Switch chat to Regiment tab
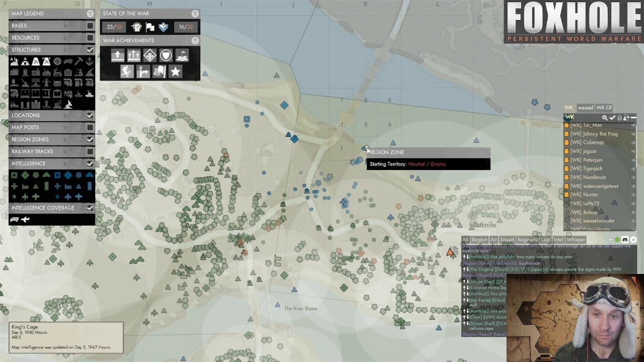 [528, 240]
